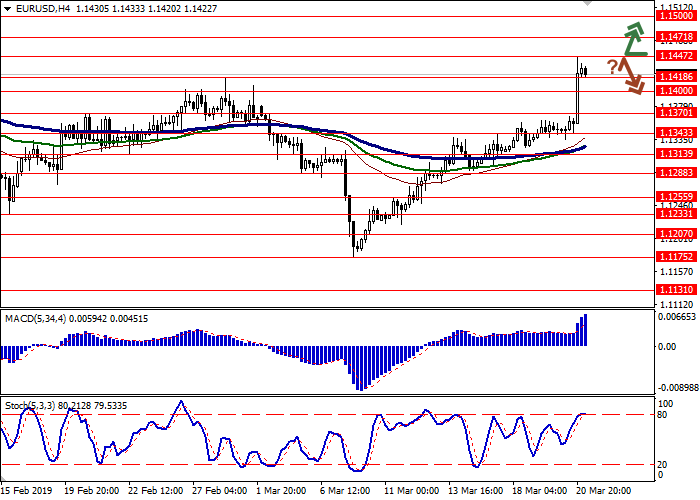
Task: Select the 1.13701 price level label
Action: (x=676, y=113)
